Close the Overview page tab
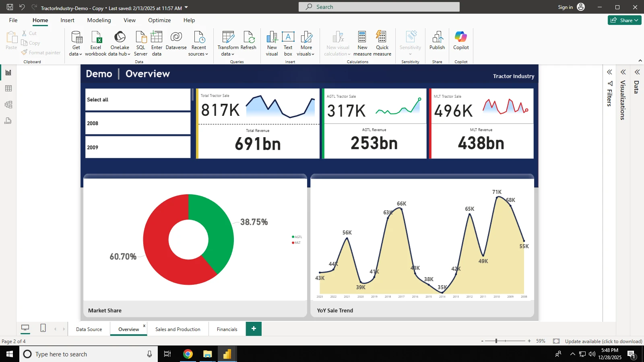The height and width of the screenshot is (362, 644). coord(144,326)
